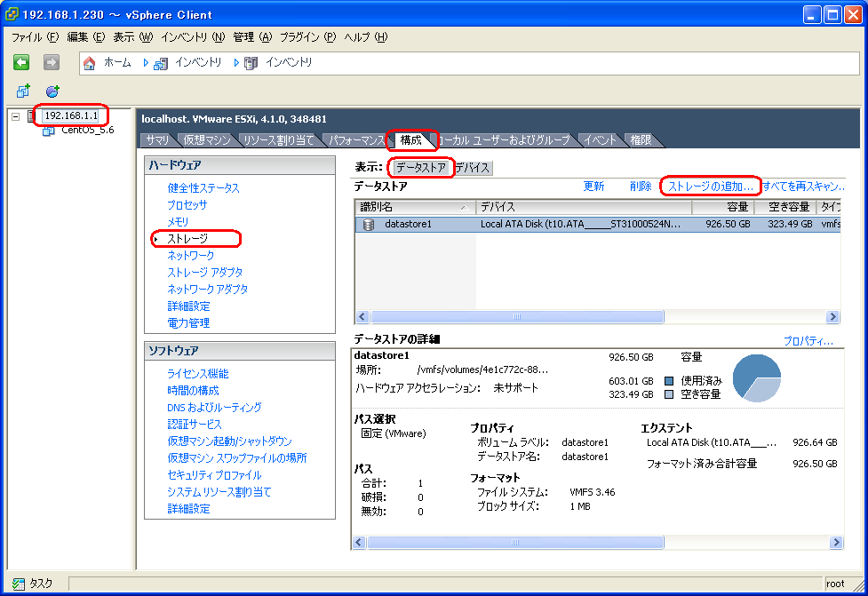Click the new virtual machine toolbar icon
The width and height of the screenshot is (868, 596).
pos(23,91)
